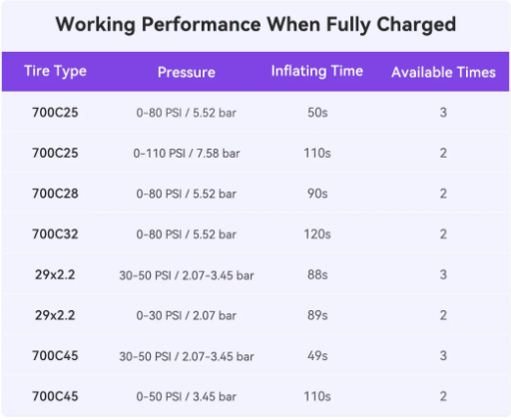511x420 pixels.
Task: Select the 700C32 tire type cell
Action: [x=55, y=234]
